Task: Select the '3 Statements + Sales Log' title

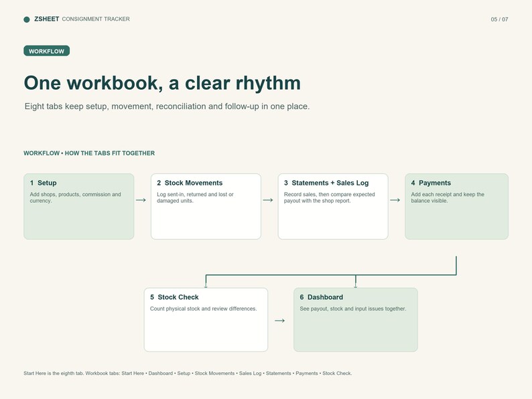Action: click(326, 183)
